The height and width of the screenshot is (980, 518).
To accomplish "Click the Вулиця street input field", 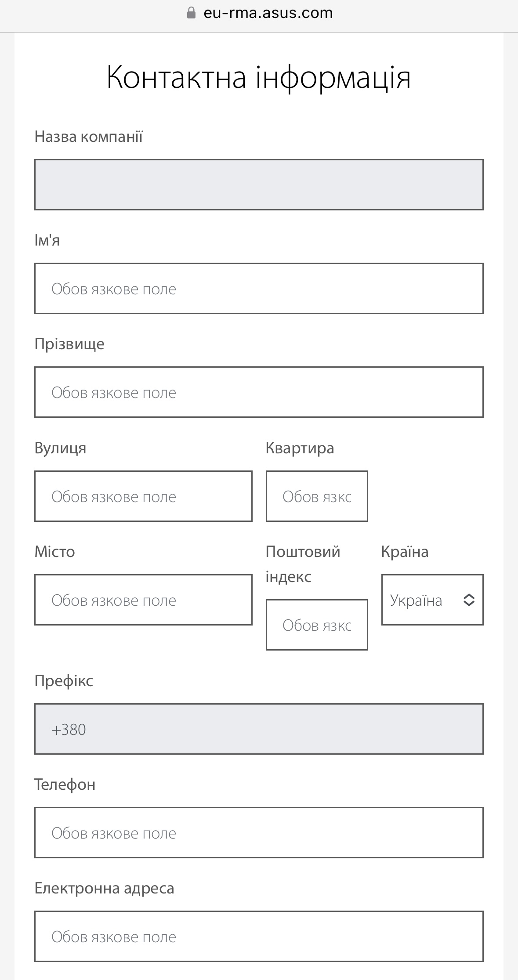I will point(143,496).
